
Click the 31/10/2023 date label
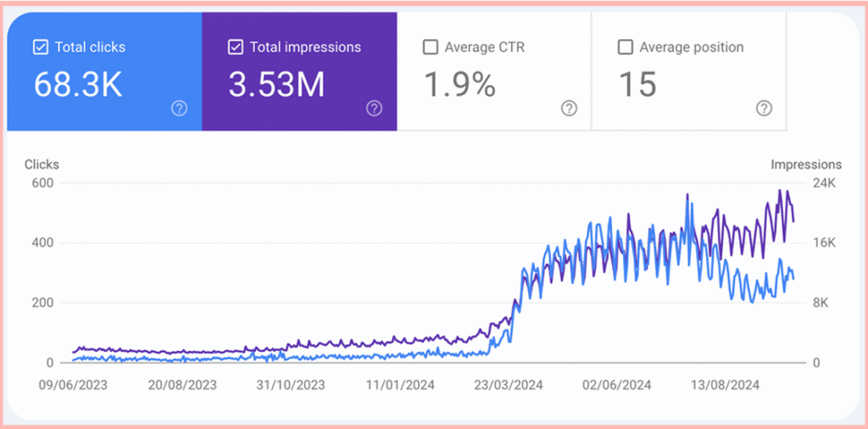tap(290, 385)
